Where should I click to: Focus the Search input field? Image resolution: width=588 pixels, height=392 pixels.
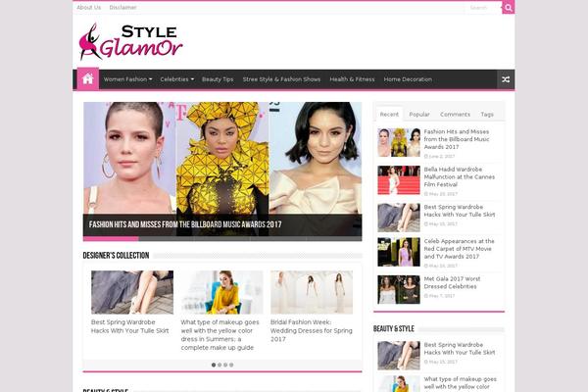pos(483,8)
